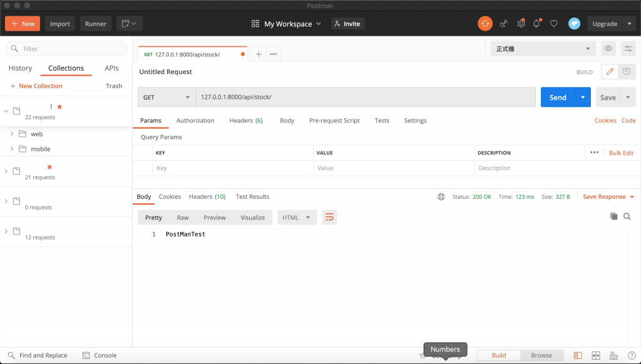The height and width of the screenshot is (364, 641).
Task: Expand the 12 requests collection
Action: click(6, 231)
